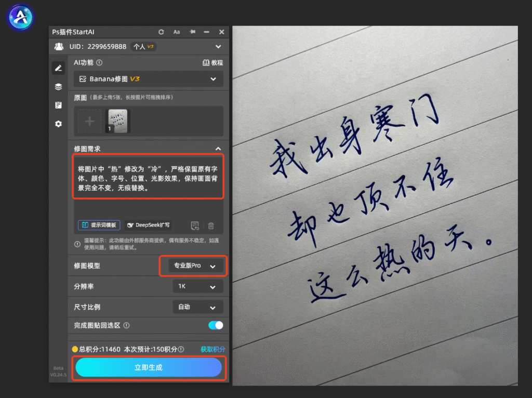Click the Beta V0.24.5 version label

58,372
